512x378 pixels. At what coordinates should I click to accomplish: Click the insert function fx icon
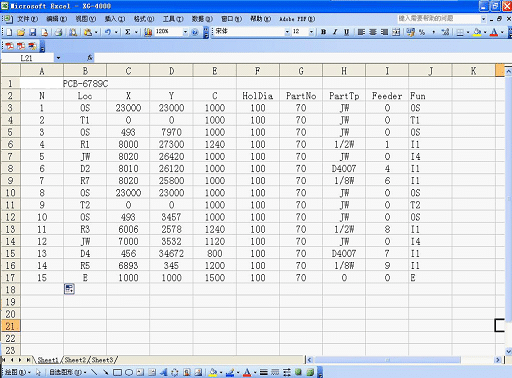coord(90,58)
